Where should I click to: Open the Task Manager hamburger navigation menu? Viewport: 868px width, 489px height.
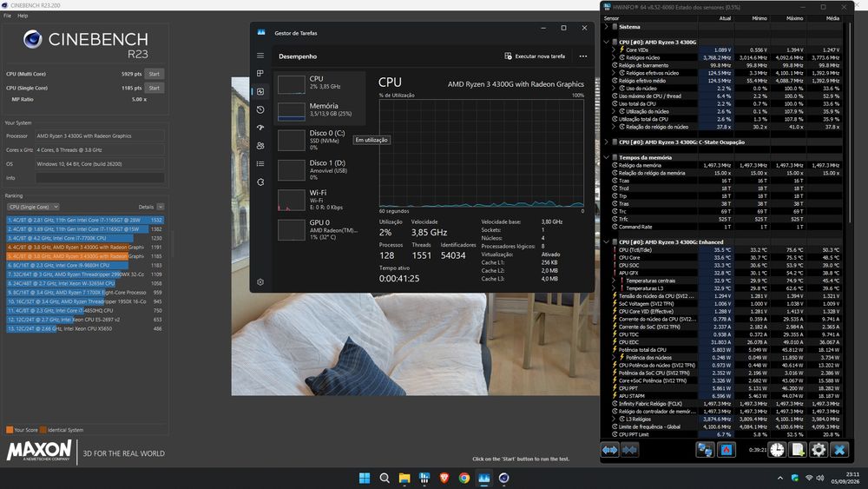[x=260, y=56]
